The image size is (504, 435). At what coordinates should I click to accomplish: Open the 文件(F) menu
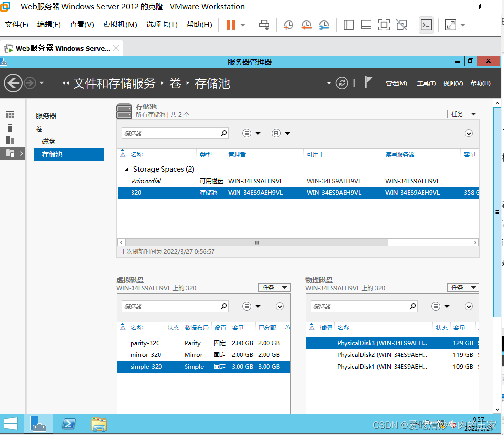coord(17,25)
